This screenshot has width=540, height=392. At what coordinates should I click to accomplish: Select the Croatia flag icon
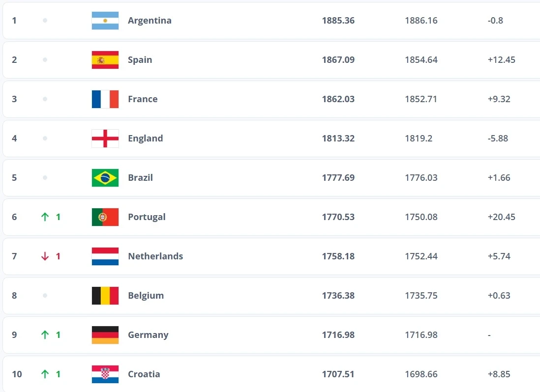coord(105,374)
